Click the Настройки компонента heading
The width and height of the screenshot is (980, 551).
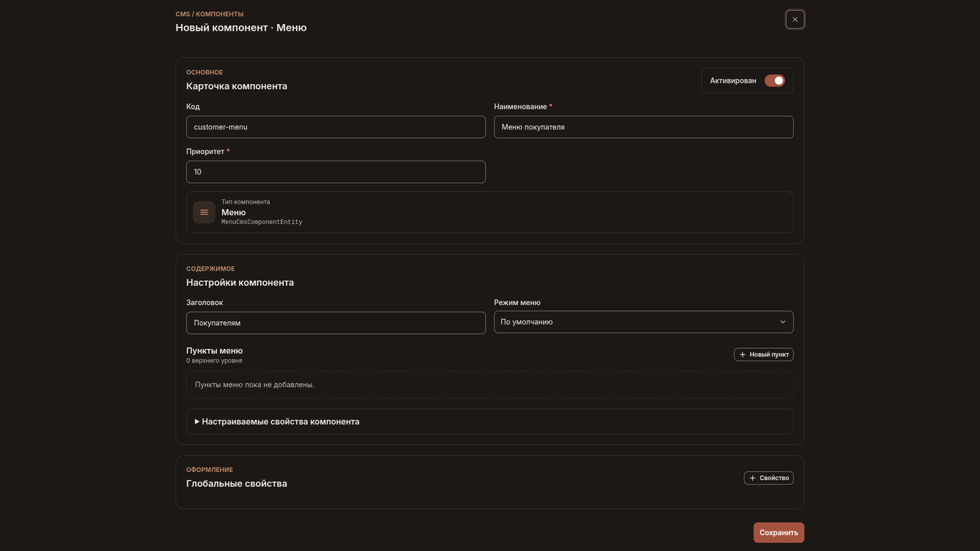click(240, 282)
